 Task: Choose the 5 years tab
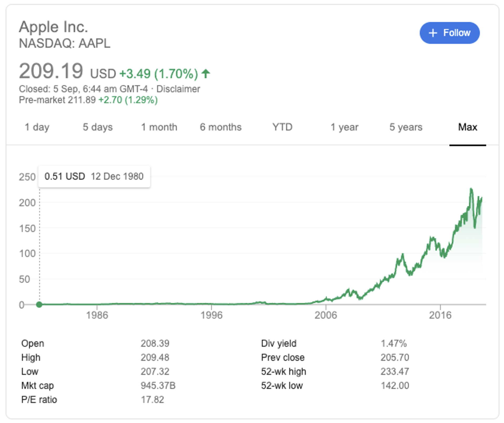click(406, 127)
